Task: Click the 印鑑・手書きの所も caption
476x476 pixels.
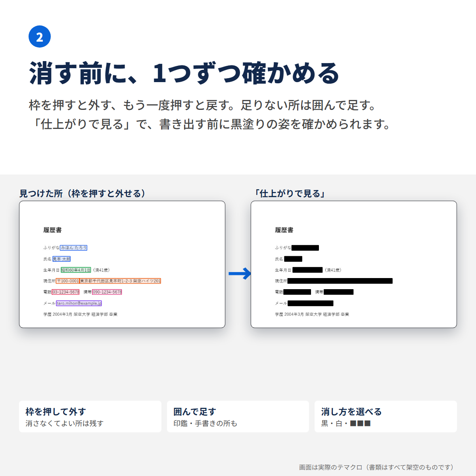Action: [205, 424]
